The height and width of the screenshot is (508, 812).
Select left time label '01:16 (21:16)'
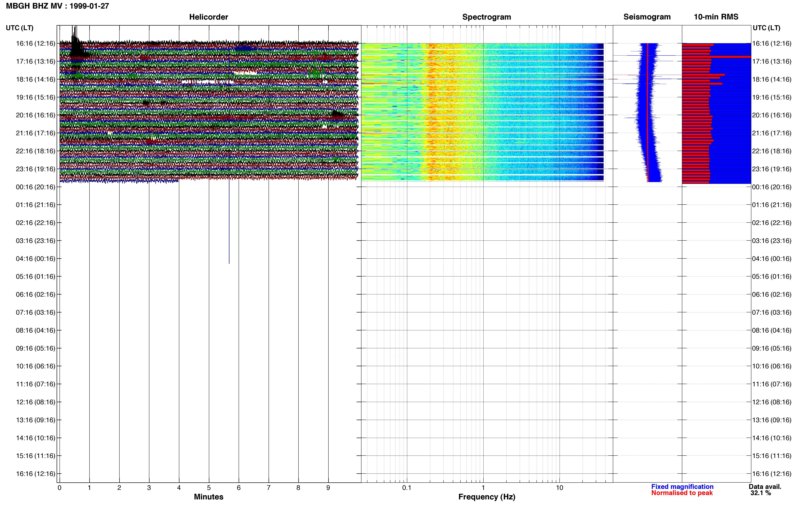(x=36, y=205)
